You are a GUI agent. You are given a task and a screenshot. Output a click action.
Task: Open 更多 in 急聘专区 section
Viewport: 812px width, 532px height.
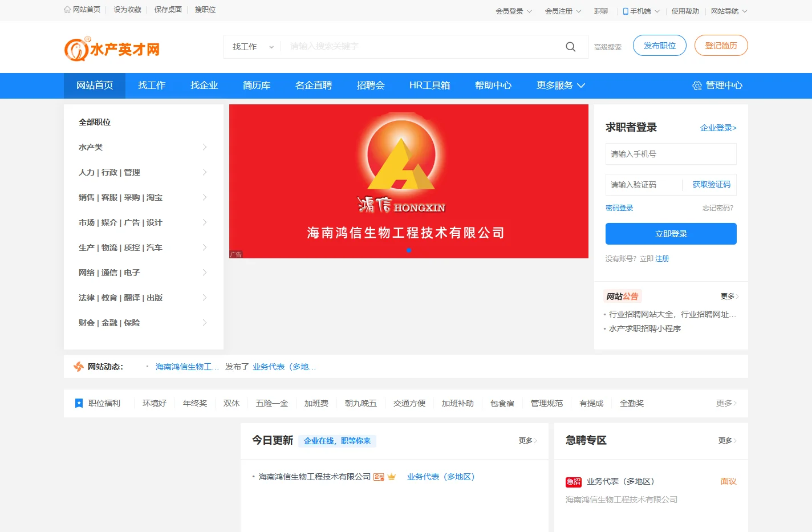point(727,441)
